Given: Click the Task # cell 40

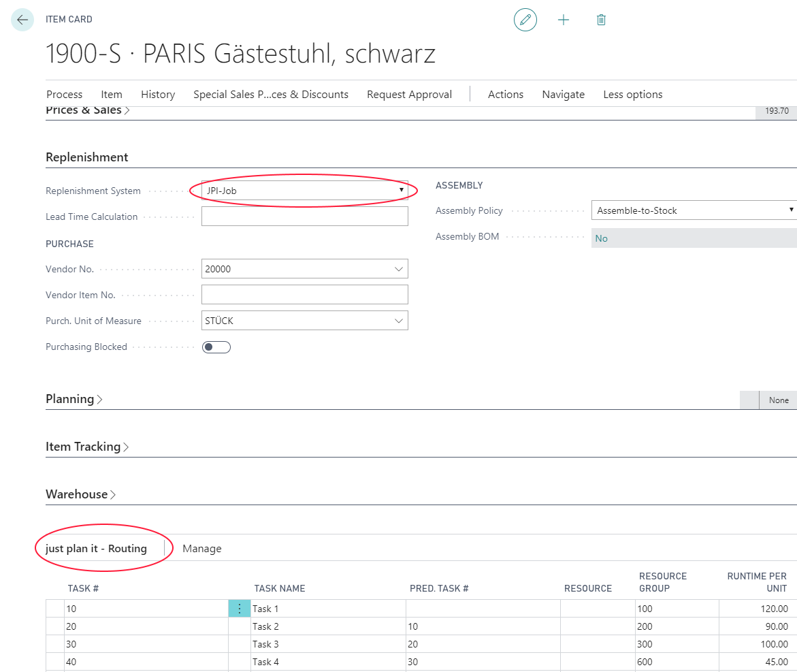Looking at the screenshot, I should click(146, 662).
